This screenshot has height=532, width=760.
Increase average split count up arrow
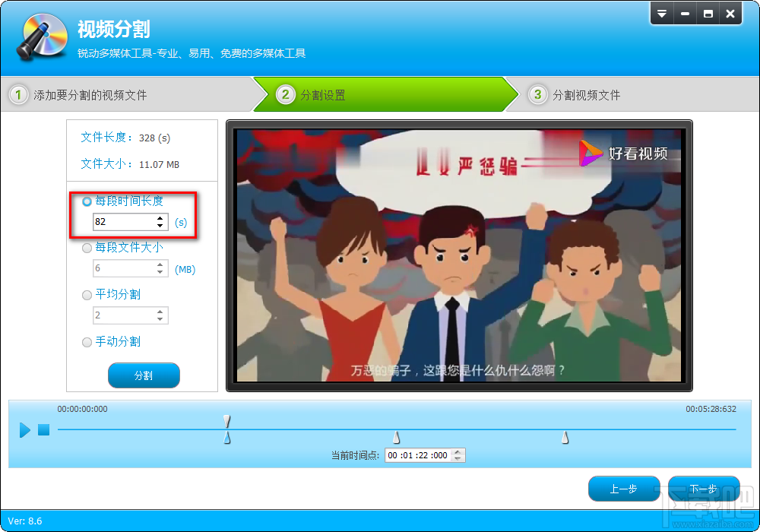coord(160,312)
